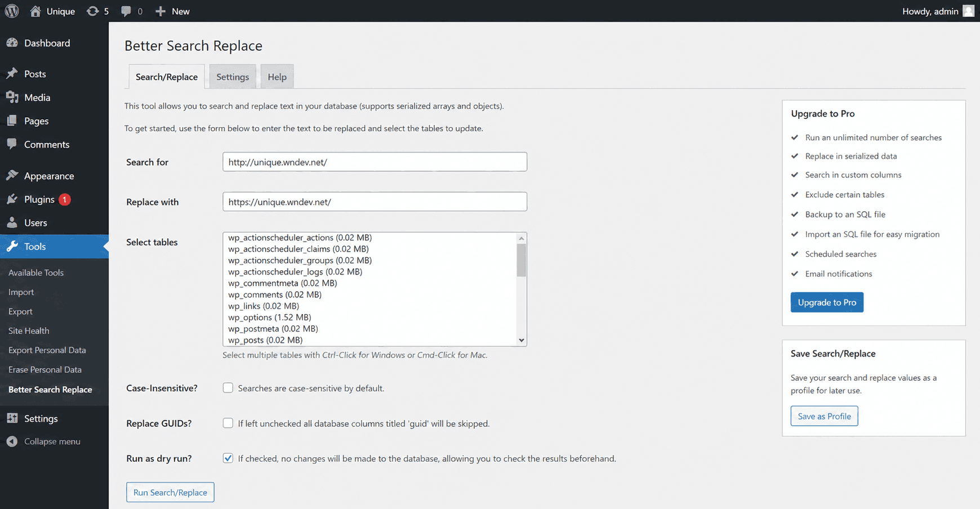The width and height of the screenshot is (980, 509).
Task: Click the Save as Profile button
Action: point(824,416)
